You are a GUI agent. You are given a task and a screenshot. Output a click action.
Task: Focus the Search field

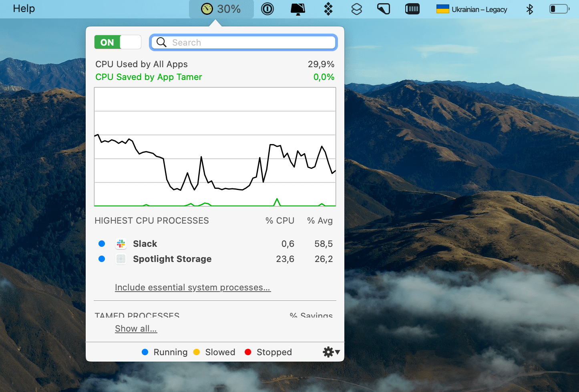243,42
